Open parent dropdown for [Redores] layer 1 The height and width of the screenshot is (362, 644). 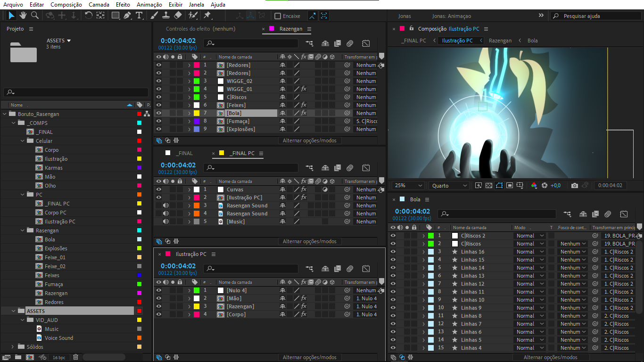(366, 65)
